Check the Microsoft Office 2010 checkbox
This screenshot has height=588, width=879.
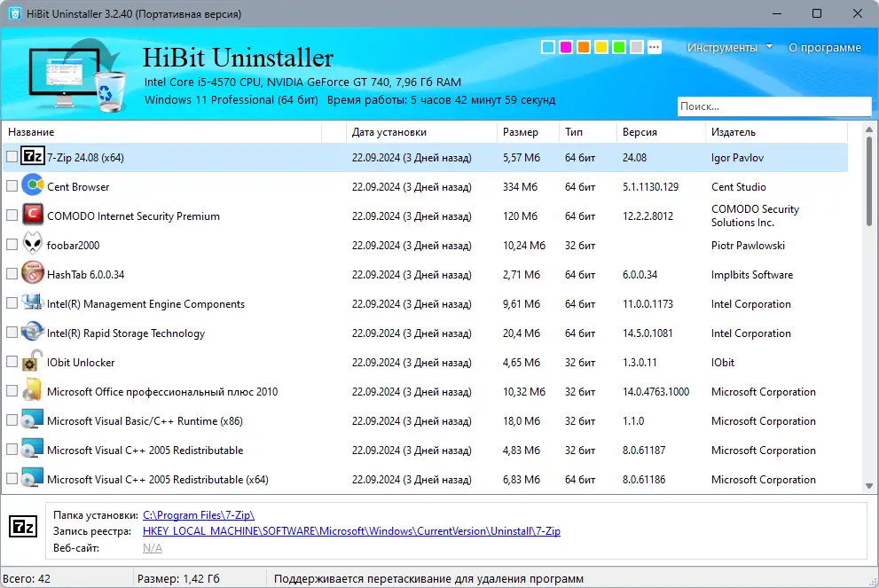pyautogui.click(x=12, y=391)
